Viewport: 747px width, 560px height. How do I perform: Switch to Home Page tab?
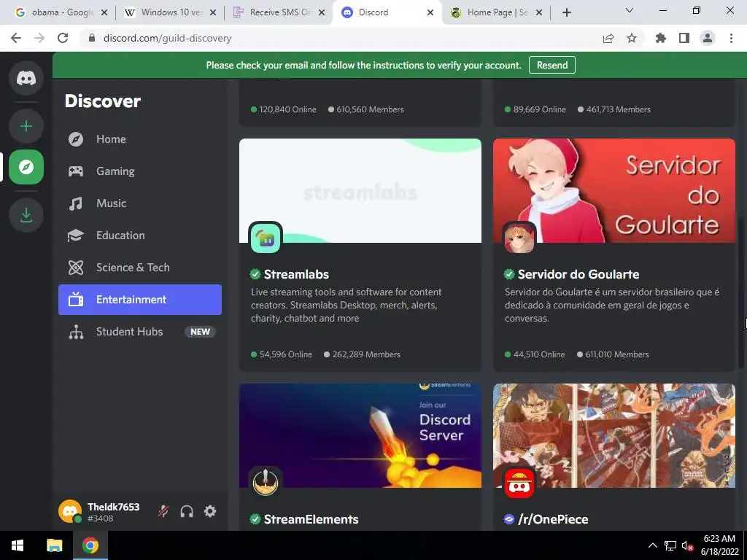pyautogui.click(x=496, y=12)
